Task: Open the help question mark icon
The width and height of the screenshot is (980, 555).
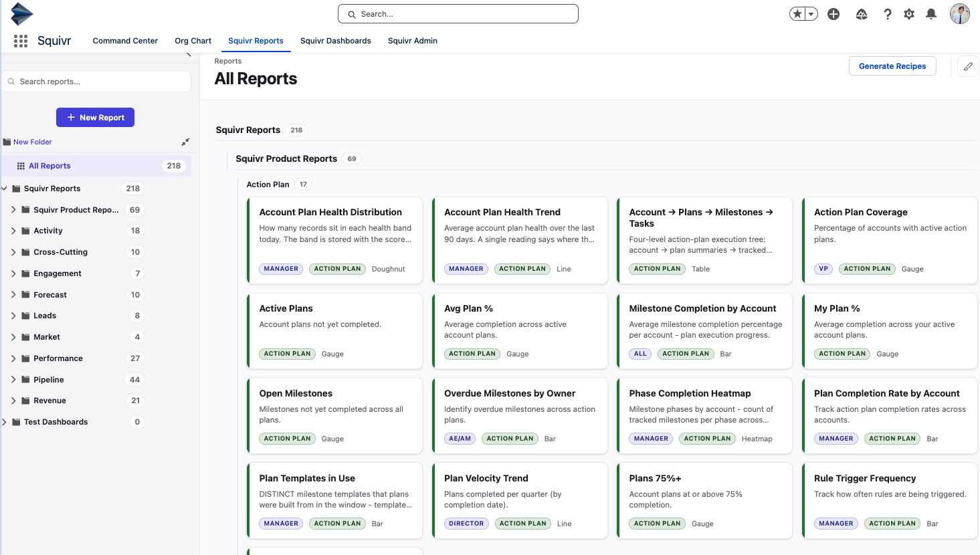Action: point(888,14)
